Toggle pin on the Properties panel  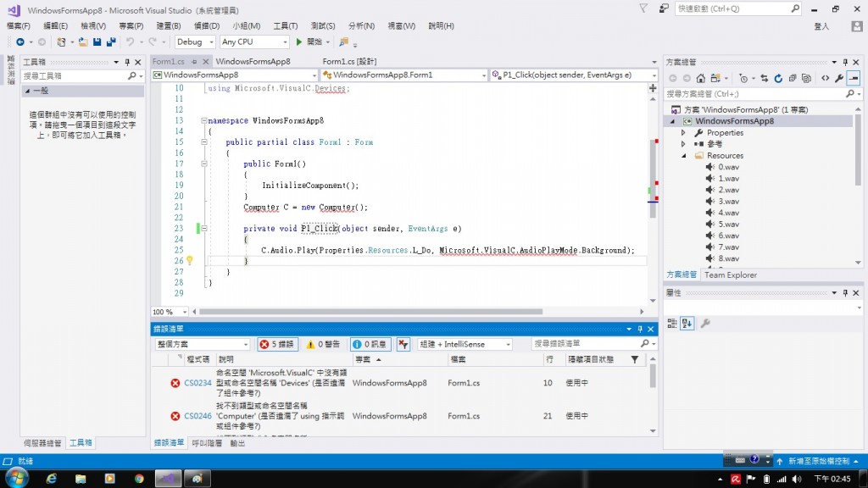click(x=845, y=292)
